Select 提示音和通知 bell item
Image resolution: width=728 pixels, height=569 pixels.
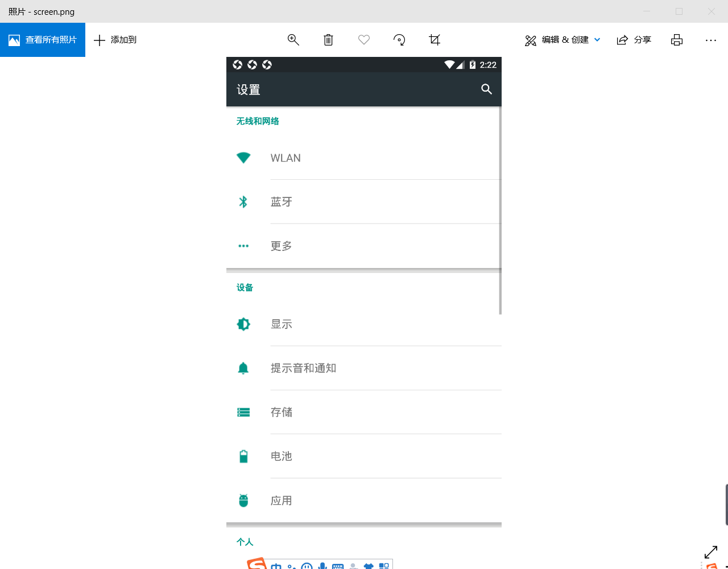pos(364,368)
